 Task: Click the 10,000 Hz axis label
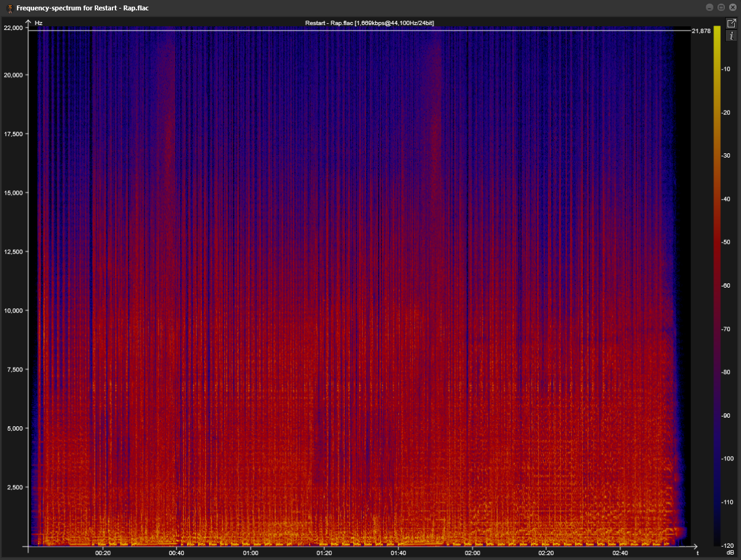13,311
